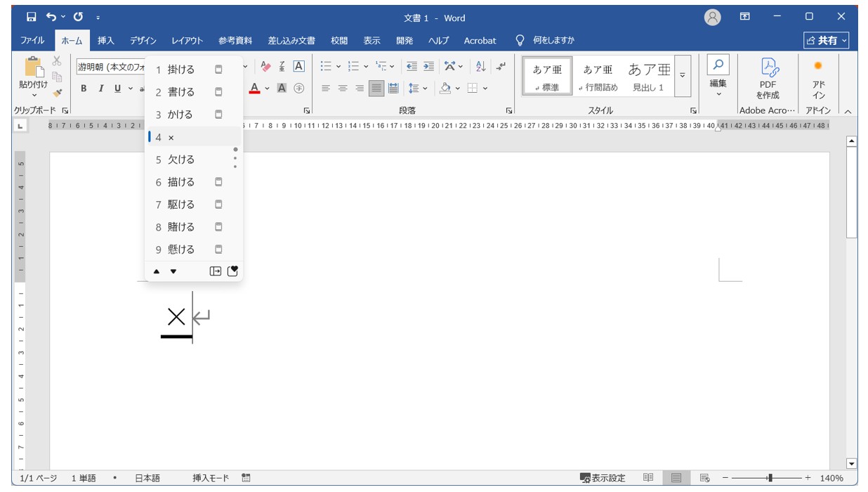Click the shading paint bucket icon

(445, 88)
